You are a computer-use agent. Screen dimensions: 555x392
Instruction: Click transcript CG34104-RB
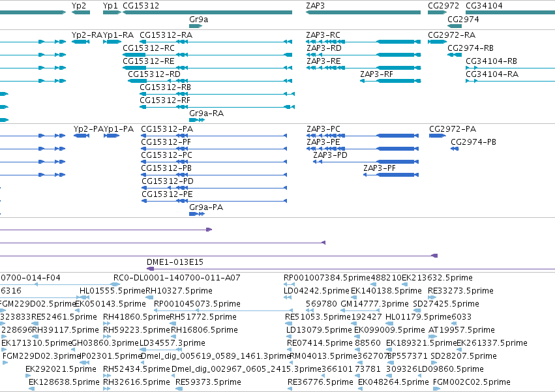pos(491,61)
